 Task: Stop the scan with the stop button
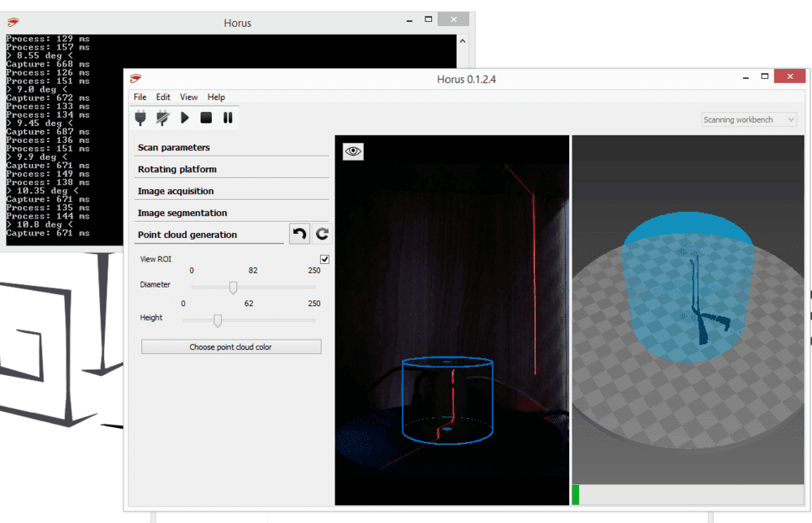(206, 118)
